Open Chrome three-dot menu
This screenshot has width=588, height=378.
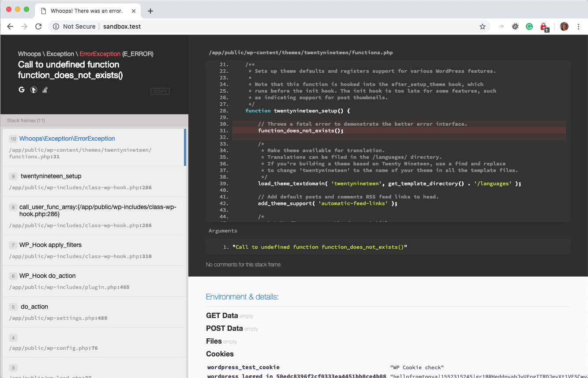click(x=578, y=26)
